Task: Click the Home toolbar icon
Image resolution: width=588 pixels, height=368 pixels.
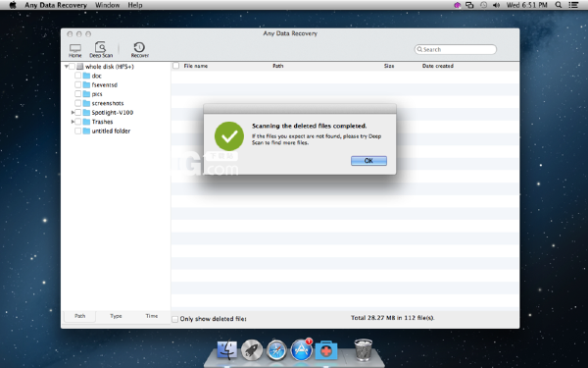Action: click(75, 50)
